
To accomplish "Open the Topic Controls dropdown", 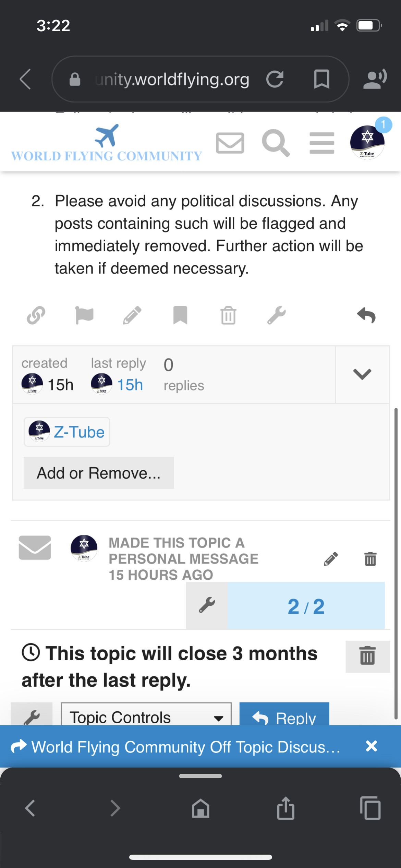I will click(146, 715).
